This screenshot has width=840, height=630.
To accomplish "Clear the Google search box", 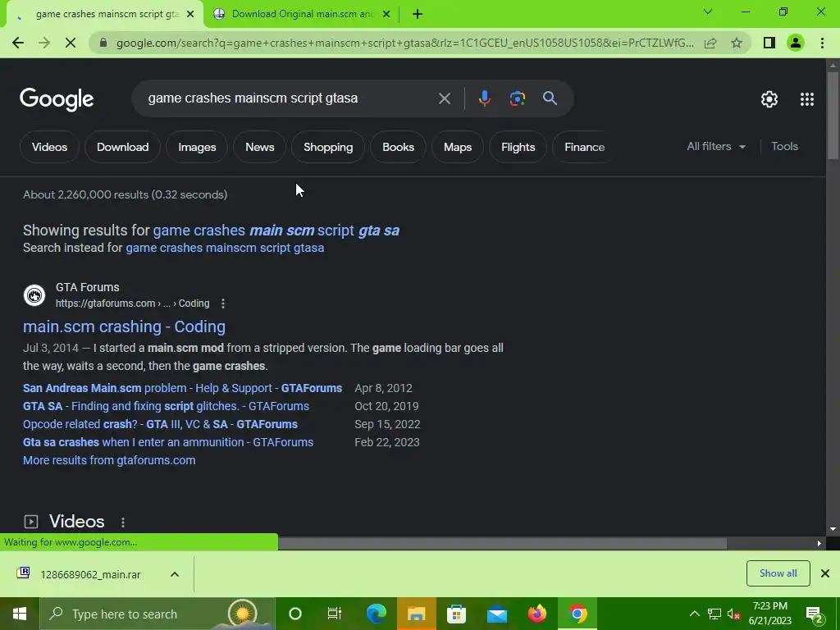I will tap(444, 98).
